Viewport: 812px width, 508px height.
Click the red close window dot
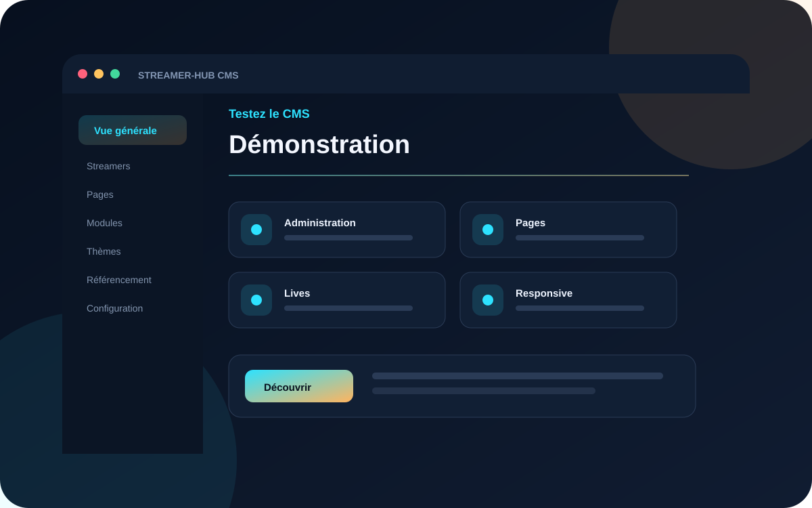(83, 74)
